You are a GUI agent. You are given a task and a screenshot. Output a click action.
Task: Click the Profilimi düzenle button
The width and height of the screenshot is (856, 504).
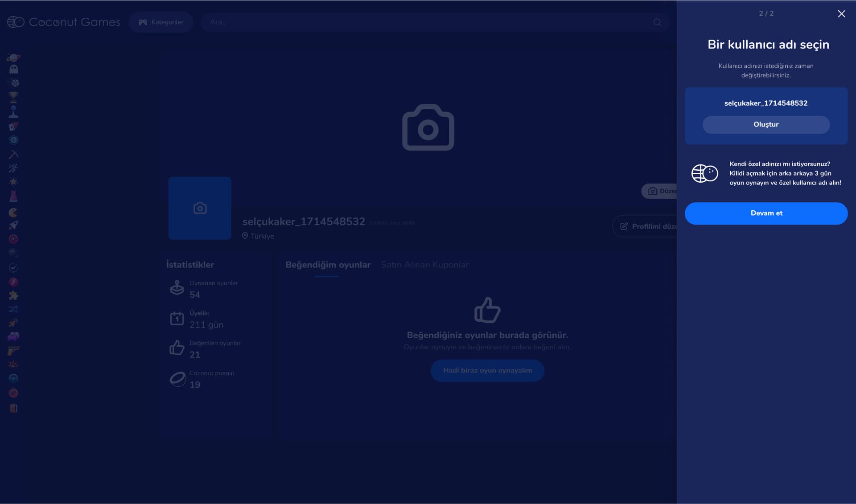pyautogui.click(x=645, y=226)
